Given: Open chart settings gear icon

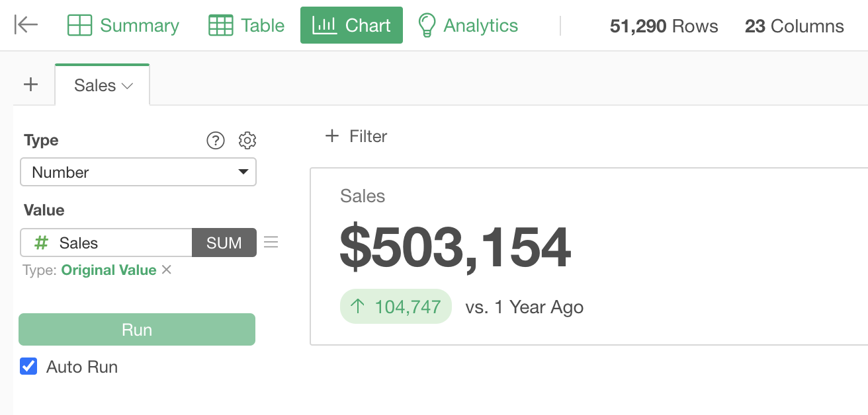Looking at the screenshot, I should (x=247, y=140).
